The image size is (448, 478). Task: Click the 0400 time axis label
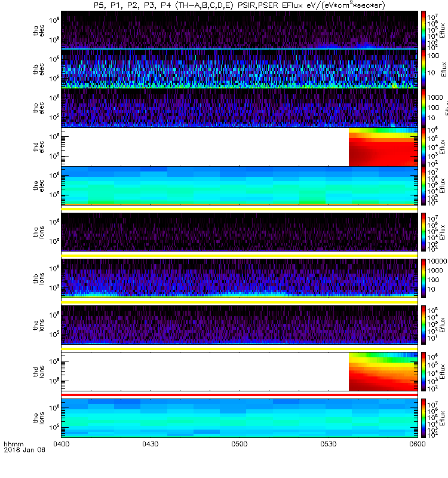coord(62,444)
